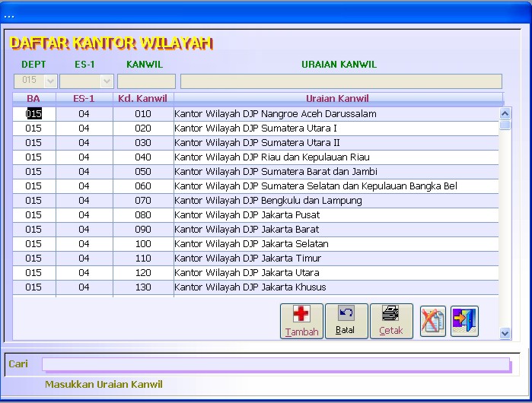The height and width of the screenshot is (403, 532).
Task: Expand the ES-1 dropdown arrow
Action: coord(107,81)
